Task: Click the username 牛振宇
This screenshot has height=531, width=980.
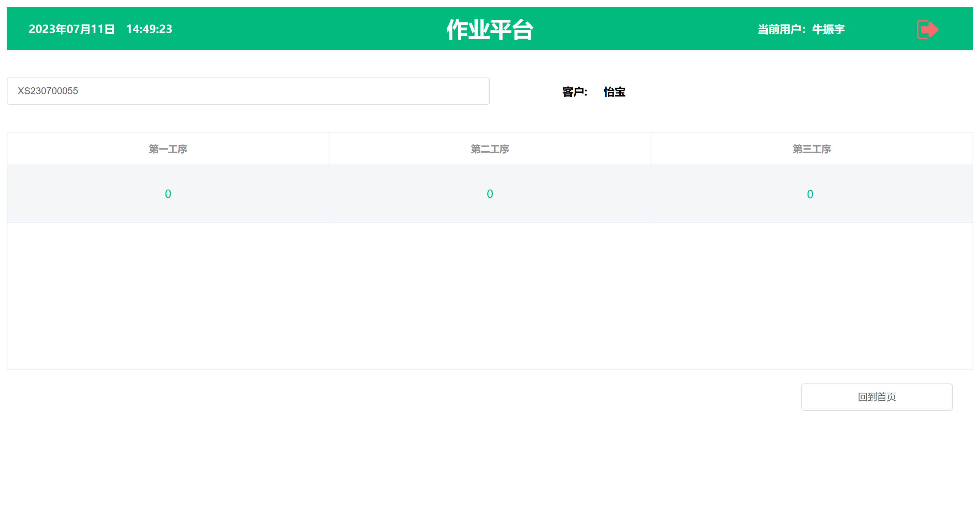Action: point(828,29)
